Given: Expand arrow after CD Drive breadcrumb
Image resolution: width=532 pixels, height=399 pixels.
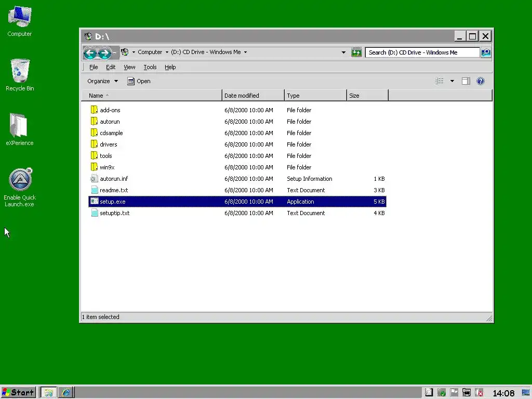Looking at the screenshot, I should (x=245, y=52).
